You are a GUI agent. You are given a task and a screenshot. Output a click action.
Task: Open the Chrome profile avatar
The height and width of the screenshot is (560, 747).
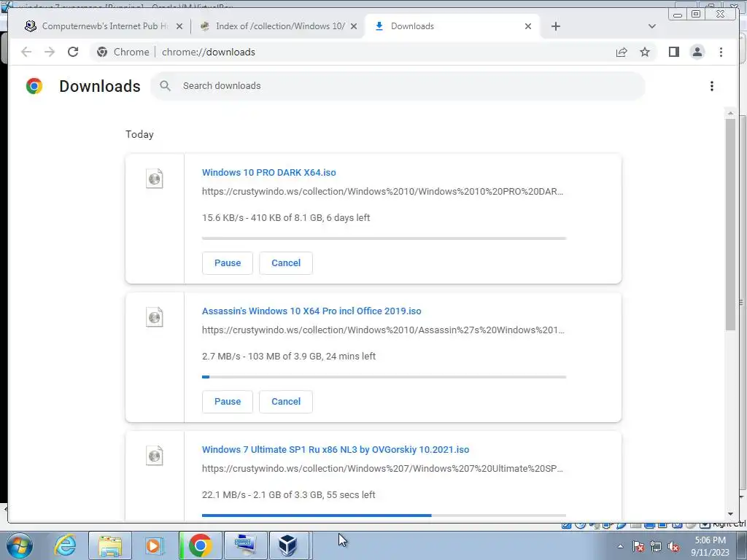click(x=697, y=52)
